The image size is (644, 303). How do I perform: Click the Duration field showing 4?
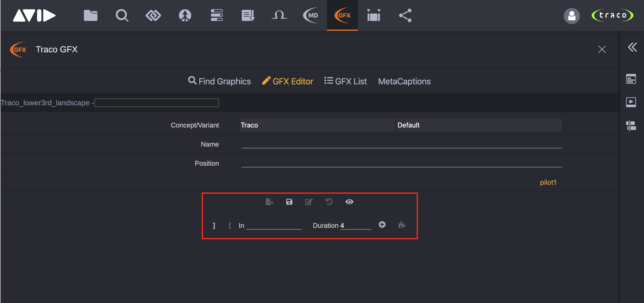356,225
